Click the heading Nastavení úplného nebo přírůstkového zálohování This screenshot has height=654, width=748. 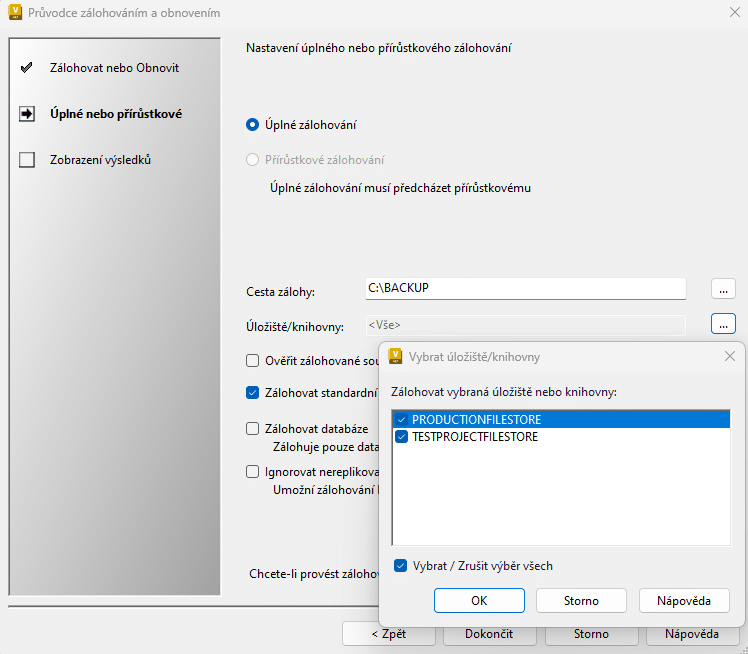[x=379, y=48]
